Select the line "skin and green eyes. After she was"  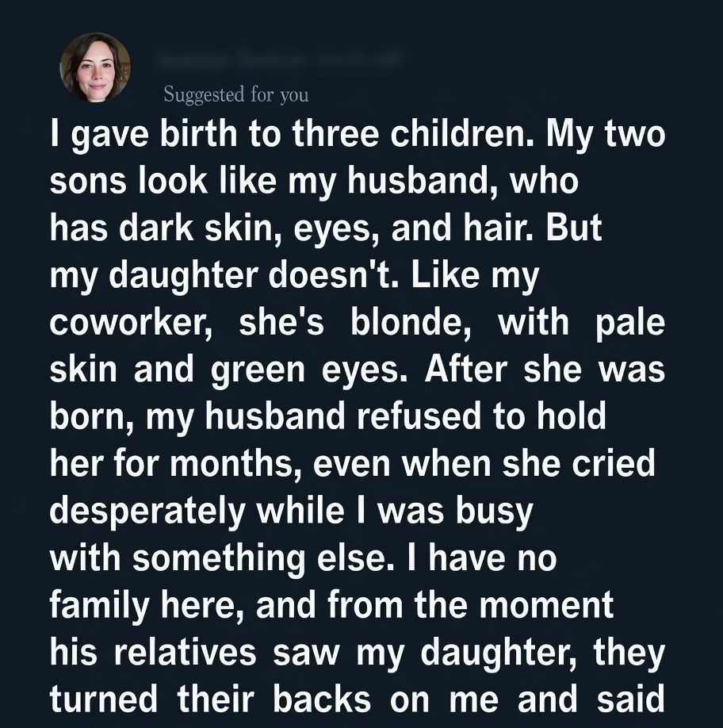[358, 370]
